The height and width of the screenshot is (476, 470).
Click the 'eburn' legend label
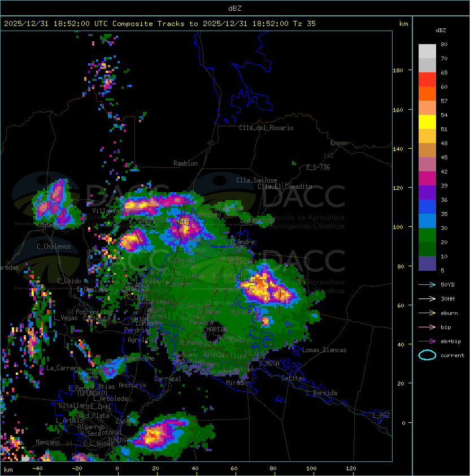449,313
